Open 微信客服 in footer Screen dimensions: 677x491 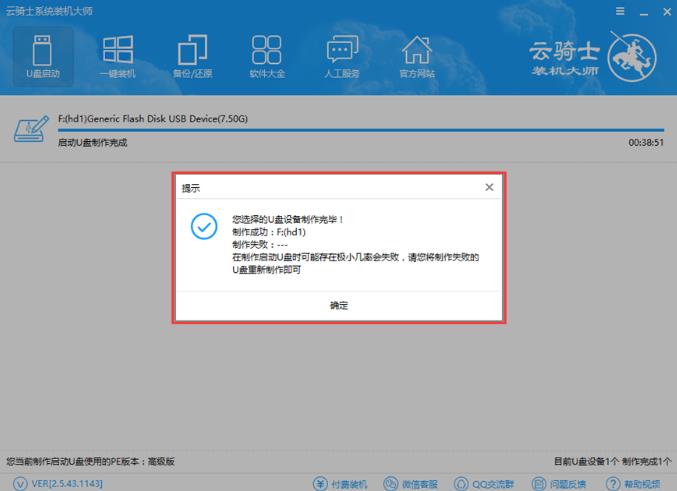pyautogui.click(x=411, y=484)
